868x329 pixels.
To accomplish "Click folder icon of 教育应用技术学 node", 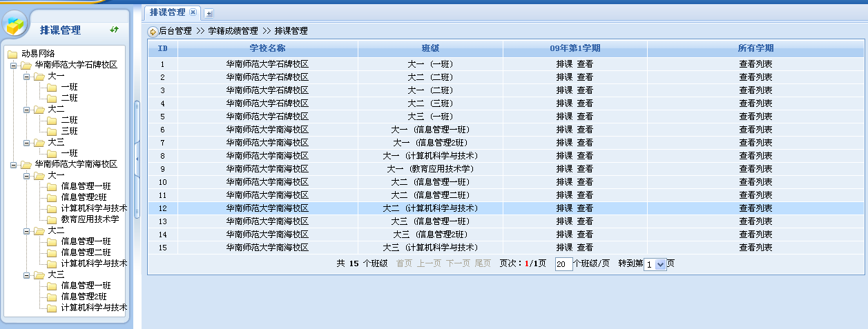I will coord(52,219).
